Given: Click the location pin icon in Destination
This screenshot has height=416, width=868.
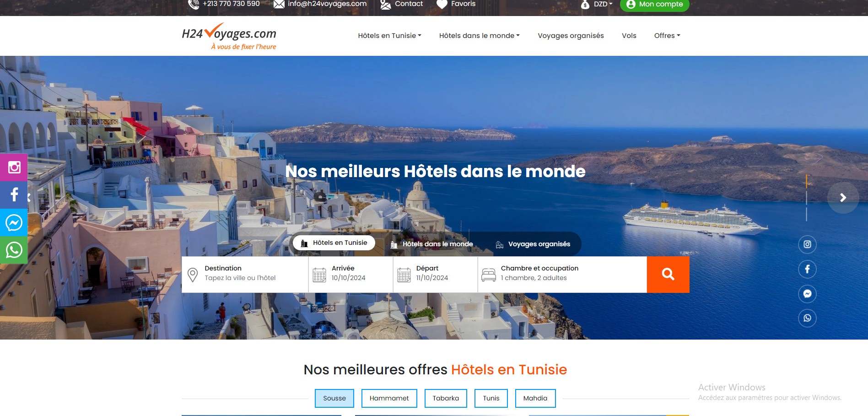Looking at the screenshot, I should click(x=193, y=275).
